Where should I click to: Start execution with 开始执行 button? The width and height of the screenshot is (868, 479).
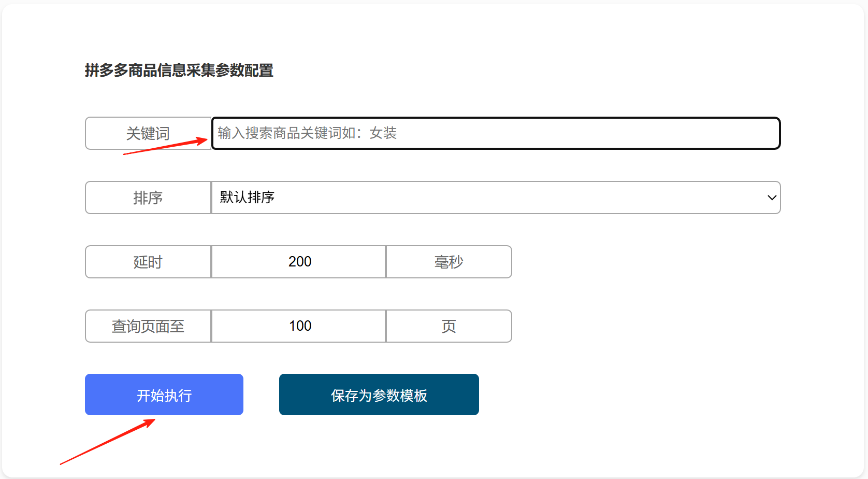pyautogui.click(x=164, y=395)
